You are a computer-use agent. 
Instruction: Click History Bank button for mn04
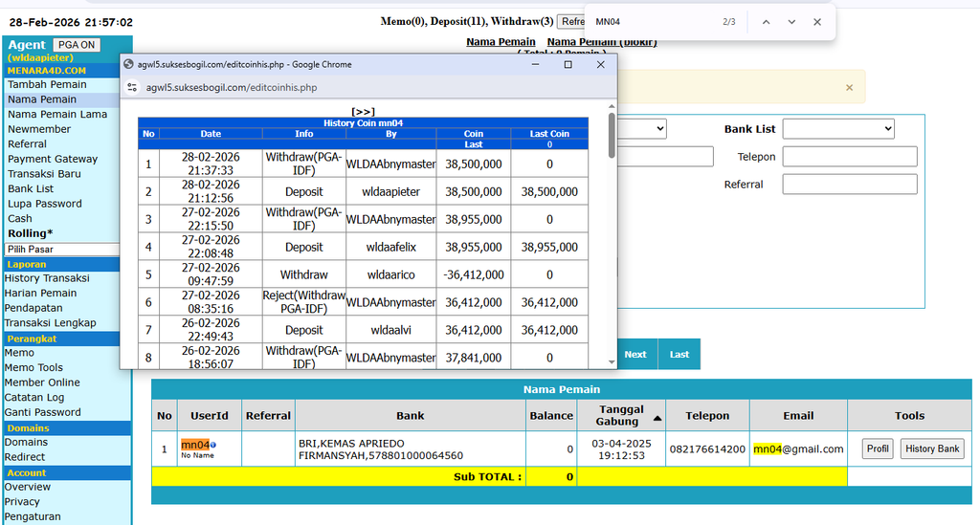pyautogui.click(x=932, y=448)
